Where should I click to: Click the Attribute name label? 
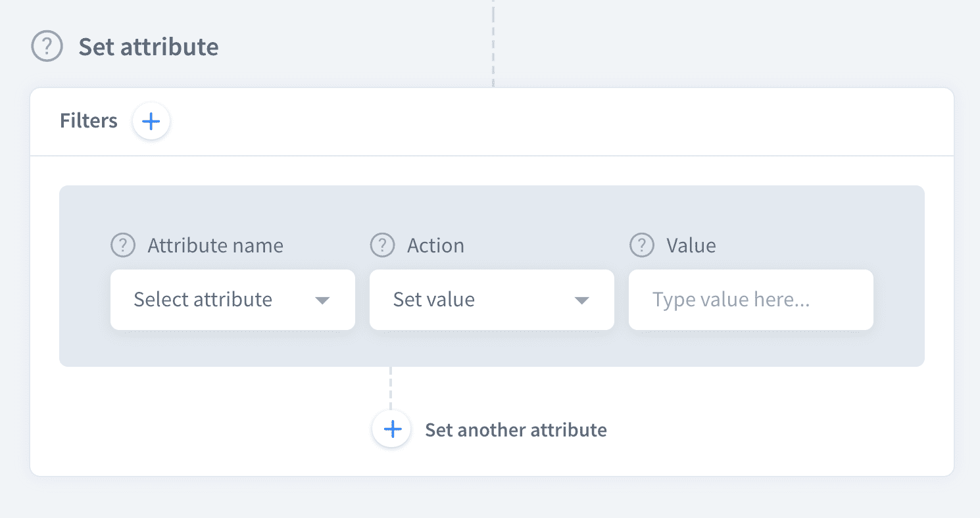point(215,246)
